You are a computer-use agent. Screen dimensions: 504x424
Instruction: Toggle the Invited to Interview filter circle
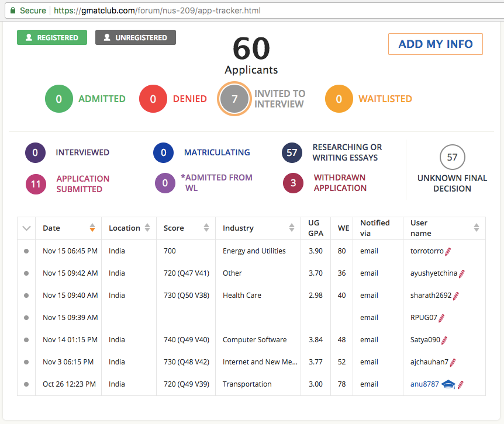234,99
